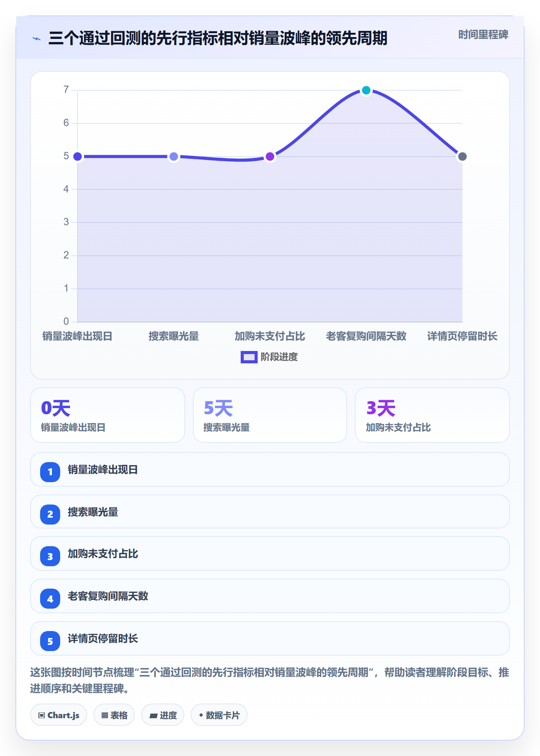540x756 pixels.
Task: Click the 数据卡片 tag chip
Action: pos(219,715)
